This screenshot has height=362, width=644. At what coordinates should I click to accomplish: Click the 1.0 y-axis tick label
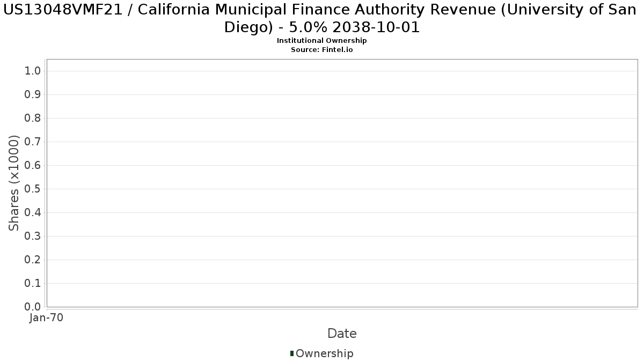[33, 71]
